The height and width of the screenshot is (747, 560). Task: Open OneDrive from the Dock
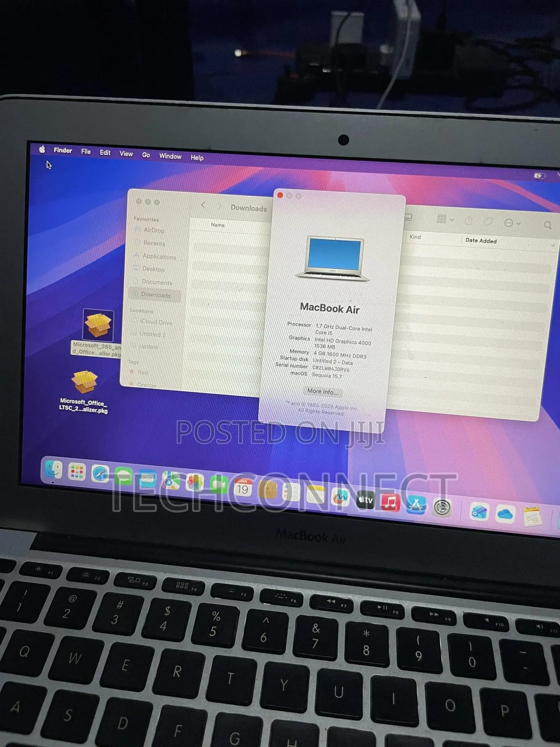505,514
